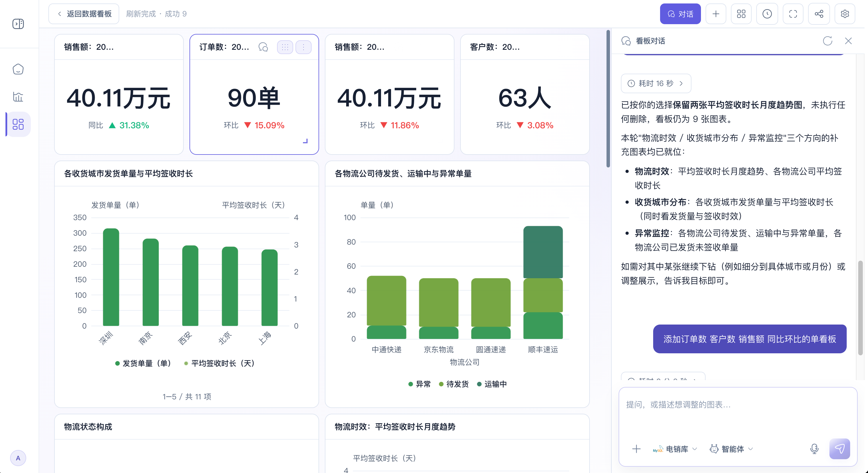The image size is (868, 473).
Task: Enter fullscreen with the expand icon
Action: 793,14
